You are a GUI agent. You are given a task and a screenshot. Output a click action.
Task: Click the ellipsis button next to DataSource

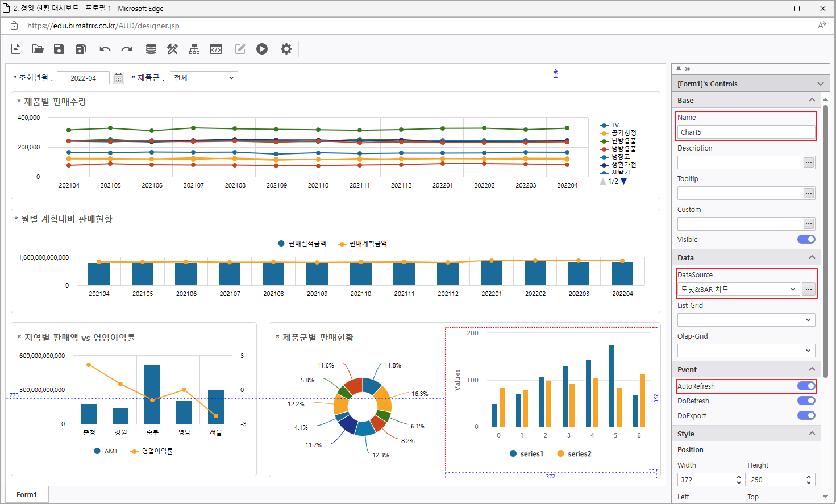[808, 289]
